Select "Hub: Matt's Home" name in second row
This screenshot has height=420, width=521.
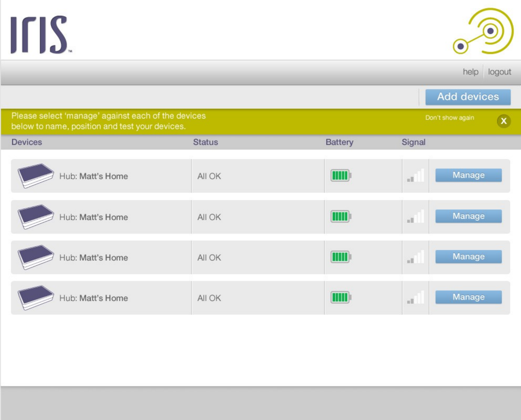[x=93, y=217]
